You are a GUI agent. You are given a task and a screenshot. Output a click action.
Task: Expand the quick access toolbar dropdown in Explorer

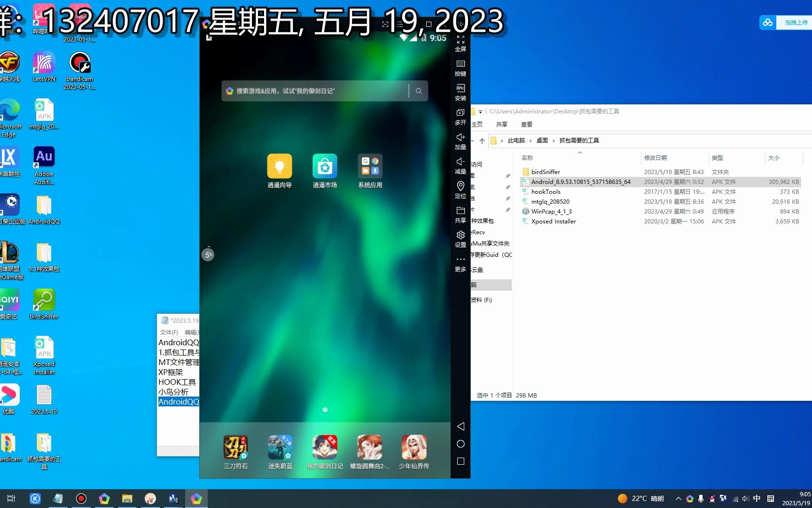[480, 111]
